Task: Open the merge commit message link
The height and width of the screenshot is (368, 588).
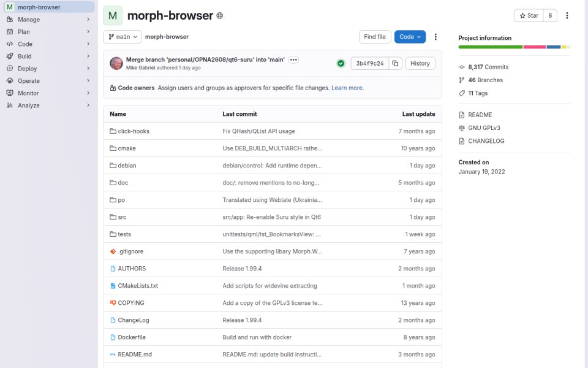Action: tap(205, 59)
